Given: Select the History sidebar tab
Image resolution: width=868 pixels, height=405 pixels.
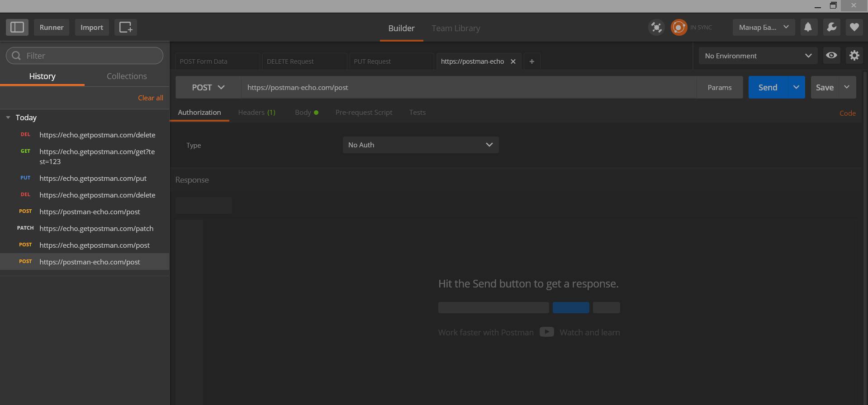Looking at the screenshot, I should click(x=42, y=76).
